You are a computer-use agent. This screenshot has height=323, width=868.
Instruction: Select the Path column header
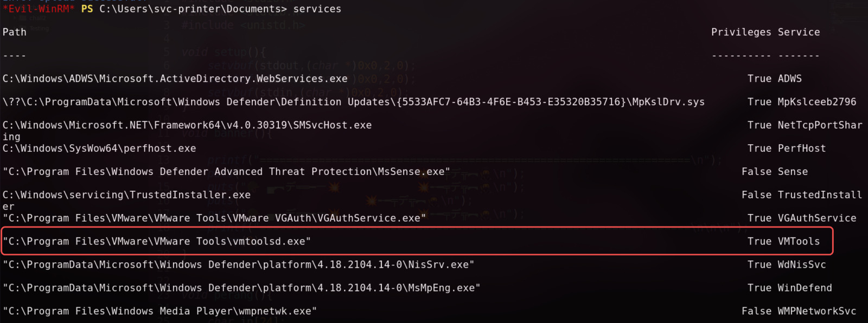tap(15, 32)
